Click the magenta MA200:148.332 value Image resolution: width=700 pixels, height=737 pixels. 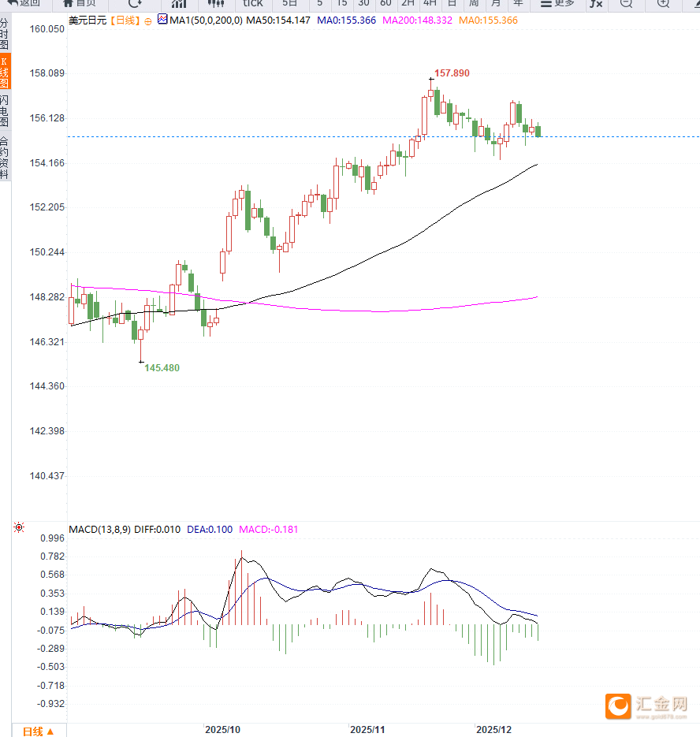418,20
